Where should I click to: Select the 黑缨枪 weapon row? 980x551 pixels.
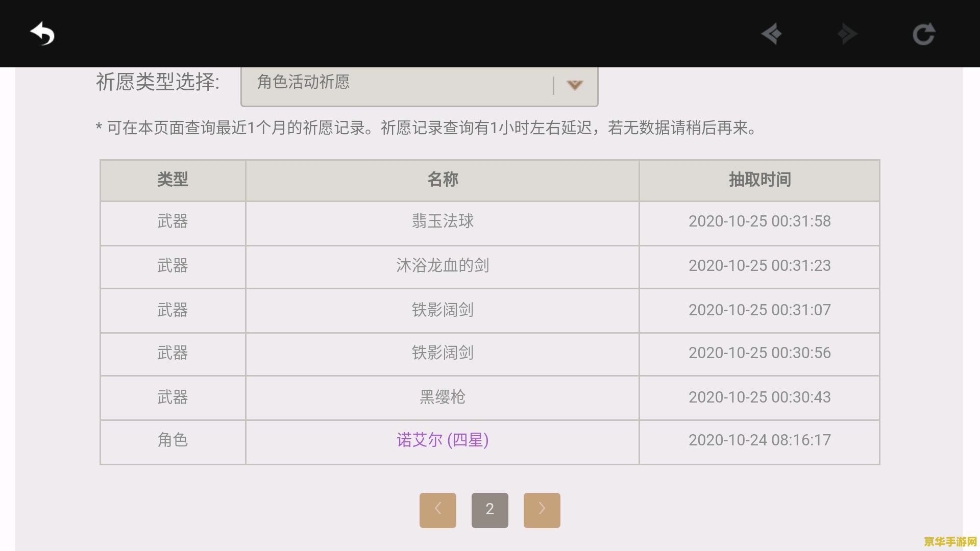pyautogui.click(x=442, y=397)
